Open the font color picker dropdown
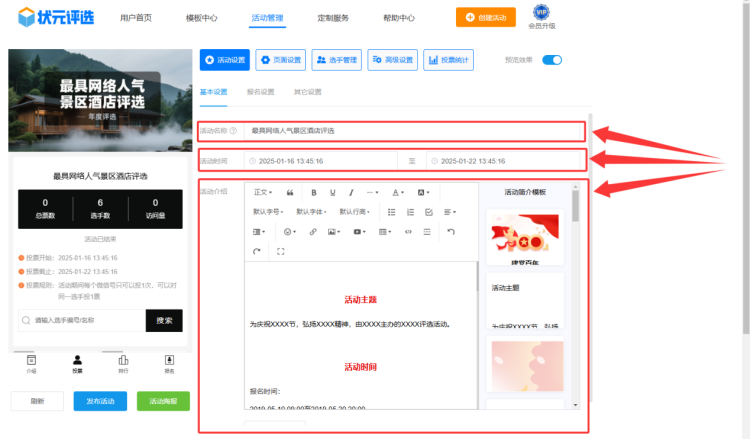Image resolution: width=750 pixels, height=439 pixels. (x=397, y=192)
